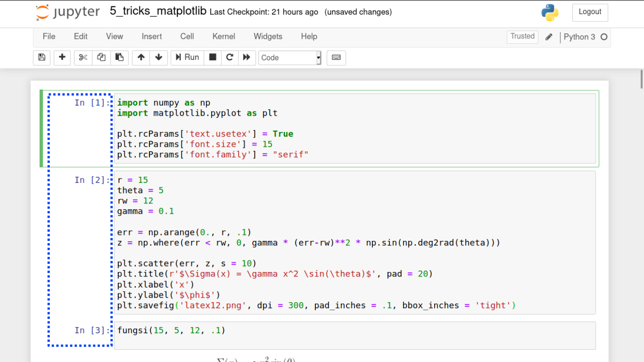Image resolution: width=644 pixels, height=362 pixels.
Task: Rename notebook title 5_tricks_matplotlib
Action: click(x=158, y=12)
